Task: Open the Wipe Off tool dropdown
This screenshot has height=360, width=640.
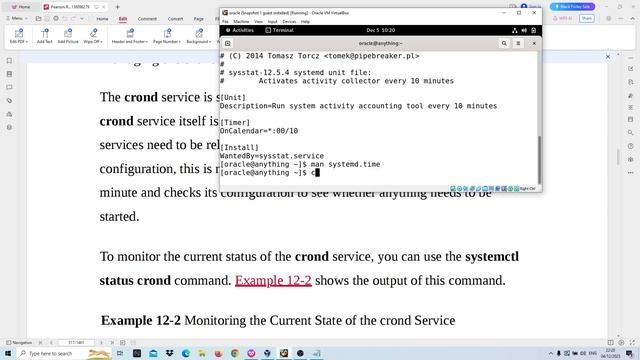Action: pos(93,36)
